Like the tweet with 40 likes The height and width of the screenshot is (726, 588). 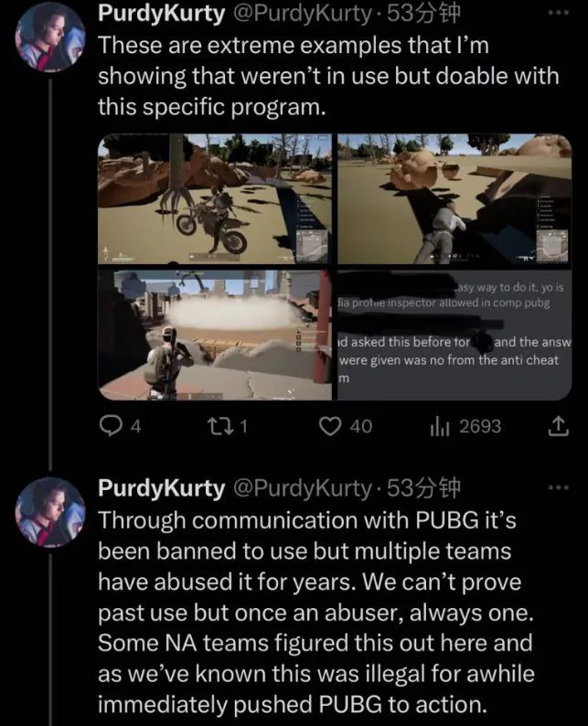tap(330, 426)
